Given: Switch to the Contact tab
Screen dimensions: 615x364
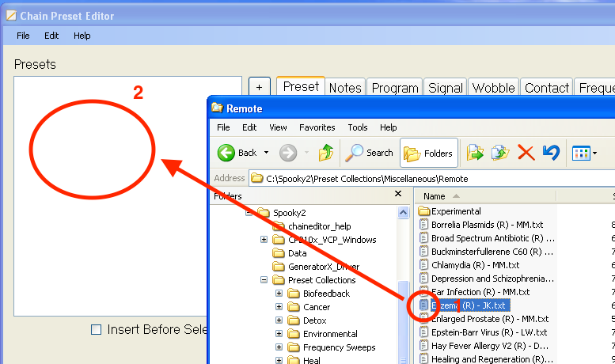Looking at the screenshot, I should click(x=547, y=88).
